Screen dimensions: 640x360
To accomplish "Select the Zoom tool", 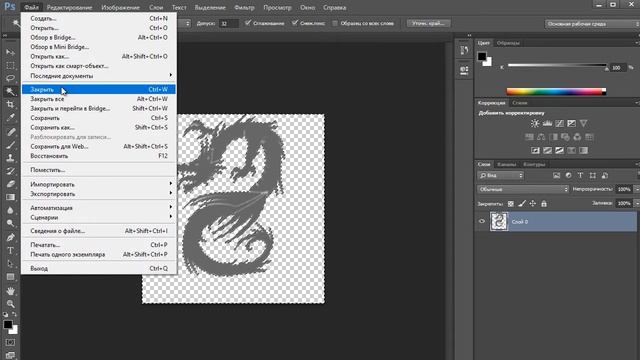I will pos(10,304).
